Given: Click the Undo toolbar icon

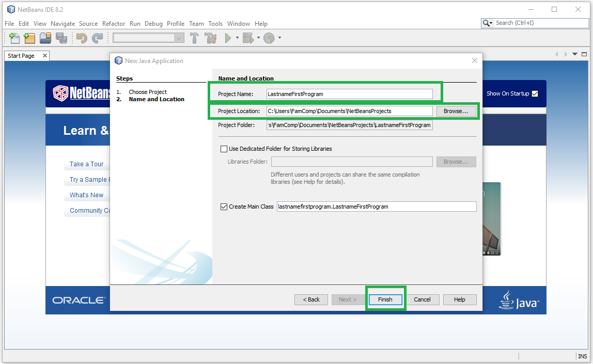Looking at the screenshot, I should point(81,38).
